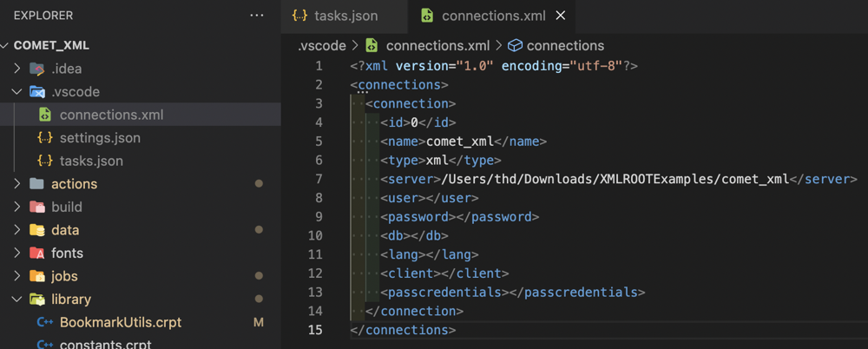Image resolution: width=868 pixels, height=349 pixels.
Task: Switch to the tasks.json editor tab
Action: coord(345,16)
